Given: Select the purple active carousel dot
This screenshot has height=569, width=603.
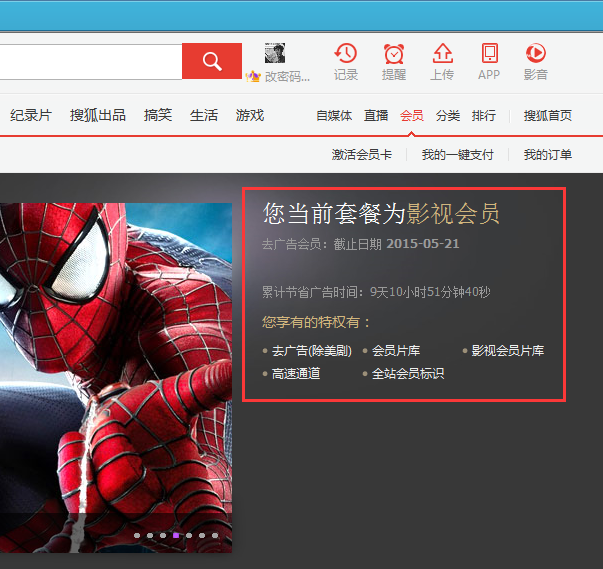Looking at the screenshot, I should point(176,536).
